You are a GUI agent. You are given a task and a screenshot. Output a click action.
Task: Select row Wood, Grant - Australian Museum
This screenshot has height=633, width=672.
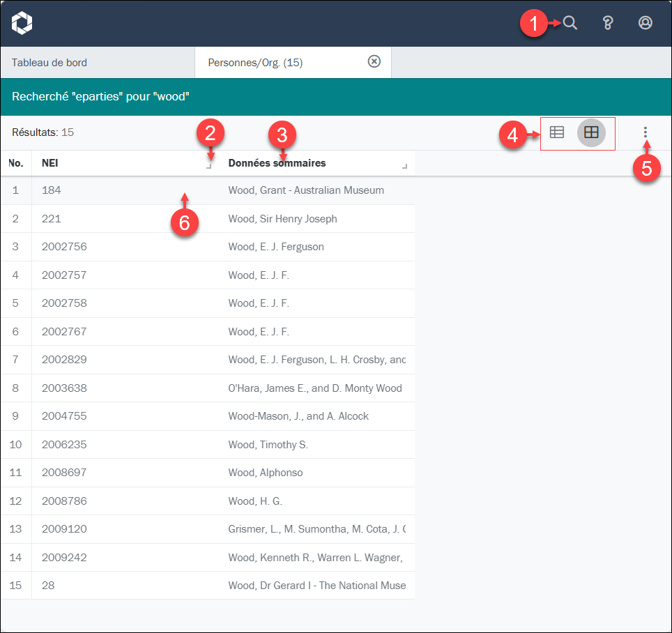coord(208,190)
